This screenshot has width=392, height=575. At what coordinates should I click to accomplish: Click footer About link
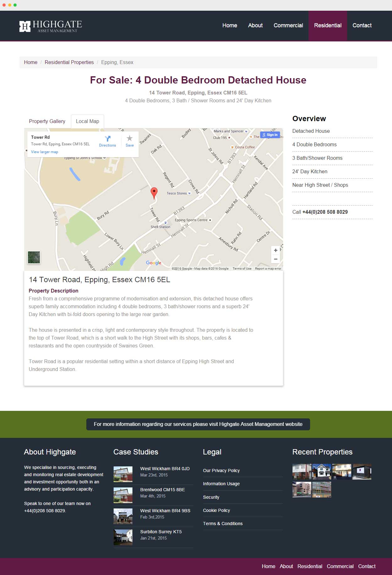point(286,566)
